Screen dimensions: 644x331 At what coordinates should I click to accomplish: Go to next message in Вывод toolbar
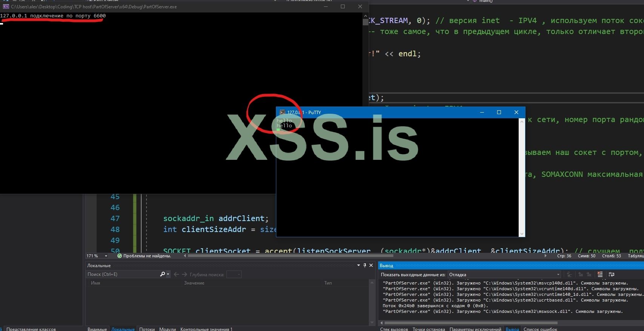(x=588, y=275)
